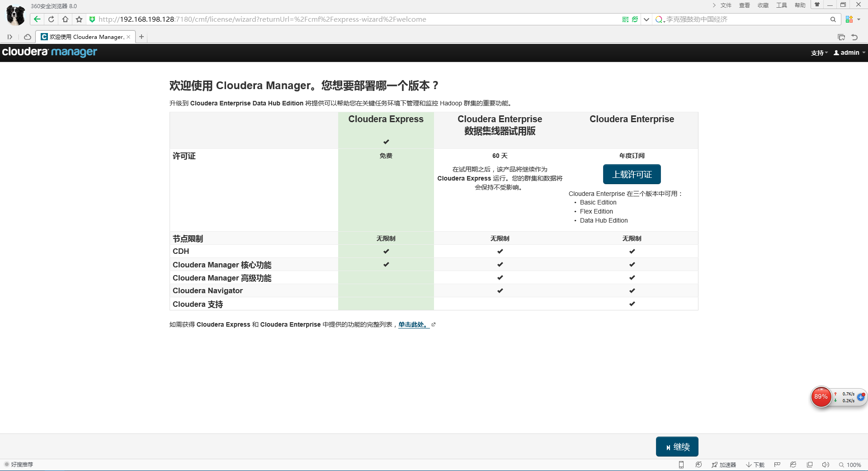Click the 上载许可证 button
Screen dimensions: 868x471
click(632, 174)
